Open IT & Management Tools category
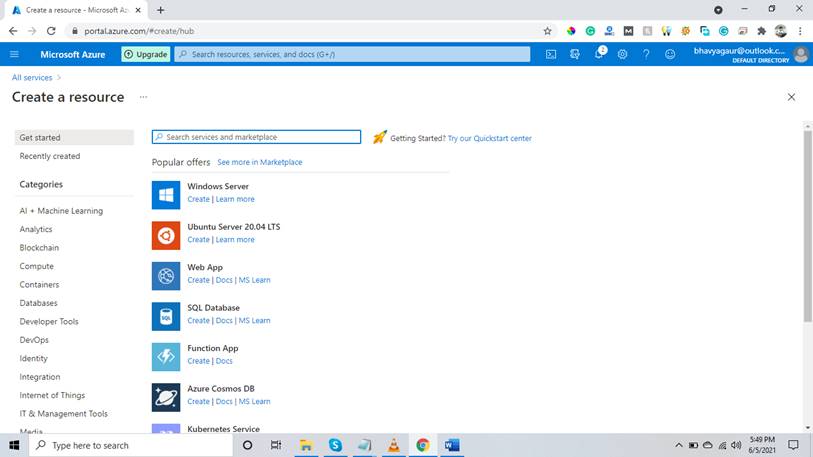This screenshot has width=813, height=457. point(63,414)
